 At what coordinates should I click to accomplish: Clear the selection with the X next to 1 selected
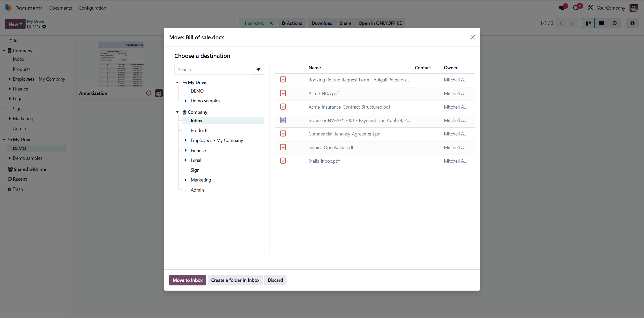tap(271, 23)
